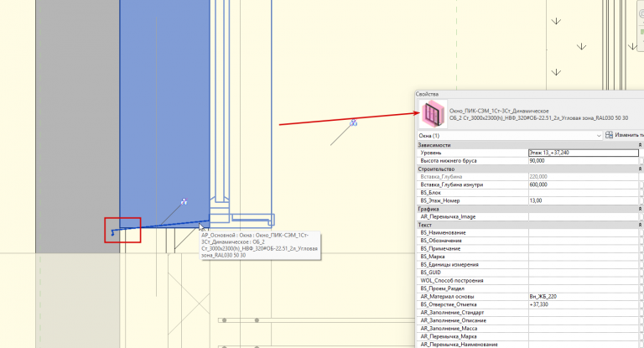Click the window family type preview thumbnail

pyautogui.click(x=433, y=114)
